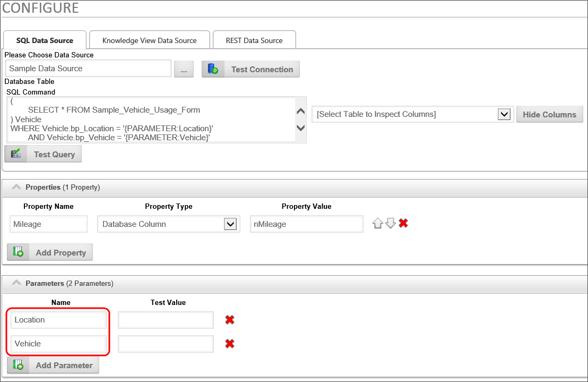Delete the Mileage property with red X
Image resolution: width=588 pixels, height=382 pixels.
[403, 224]
